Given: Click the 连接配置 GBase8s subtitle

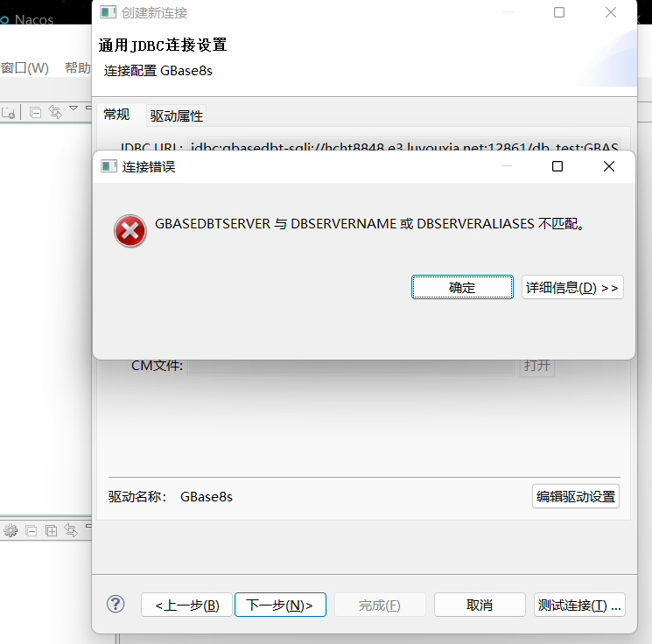Looking at the screenshot, I should point(158,71).
